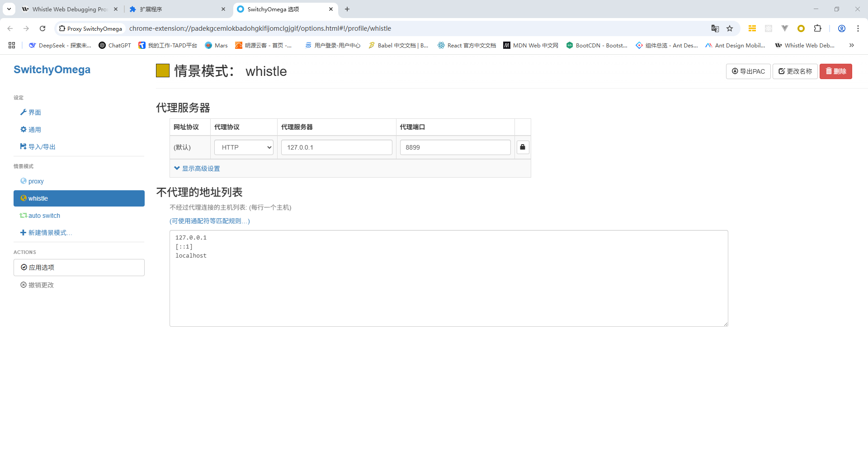The height and width of the screenshot is (470, 868).
Task: Open the 我的工作-TAPD平台 bookmark
Action: [168, 45]
